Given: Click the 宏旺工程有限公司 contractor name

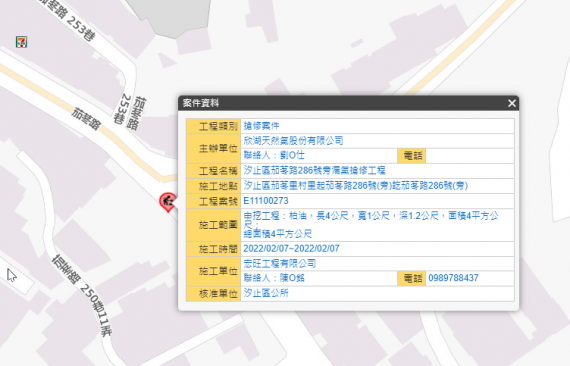Looking at the screenshot, I should [280, 264].
